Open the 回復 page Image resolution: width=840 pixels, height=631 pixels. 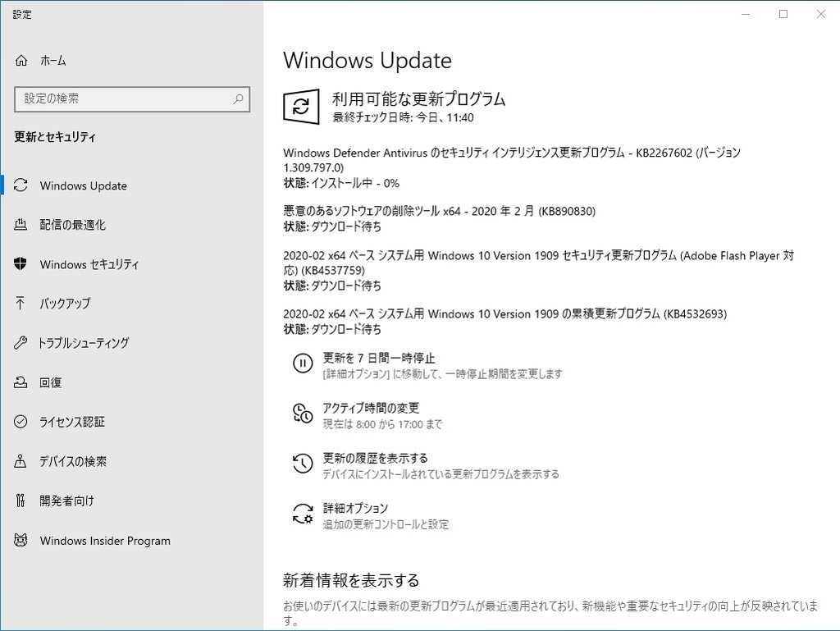click(132, 382)
